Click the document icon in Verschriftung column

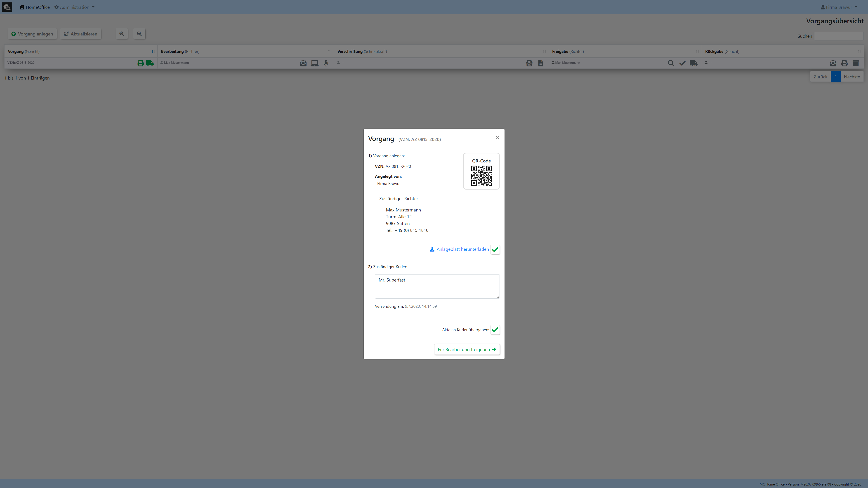coord(540,63)
